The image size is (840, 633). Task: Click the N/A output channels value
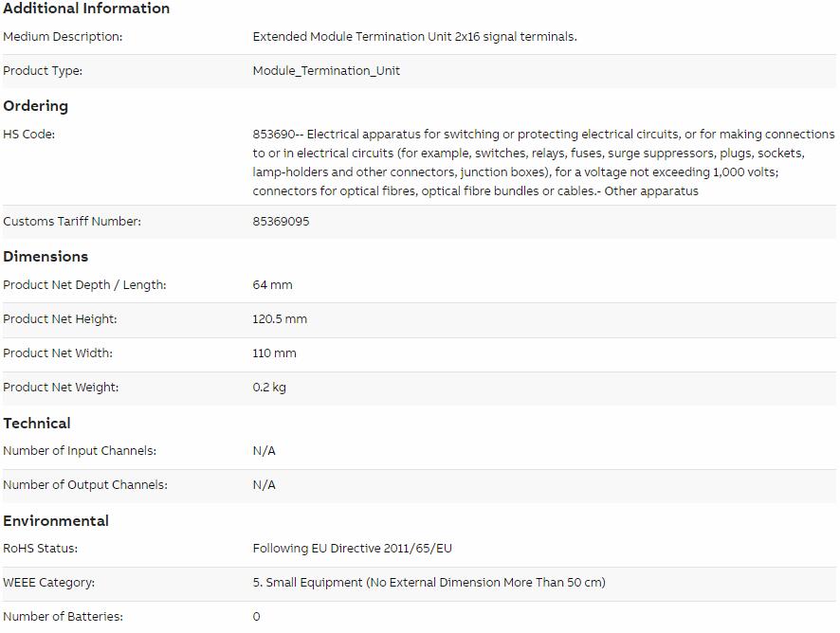pos(265,484)
